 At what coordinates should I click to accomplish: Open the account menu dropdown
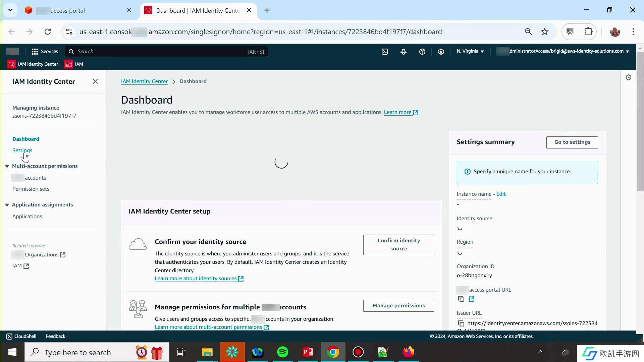[x=562, y=51]
